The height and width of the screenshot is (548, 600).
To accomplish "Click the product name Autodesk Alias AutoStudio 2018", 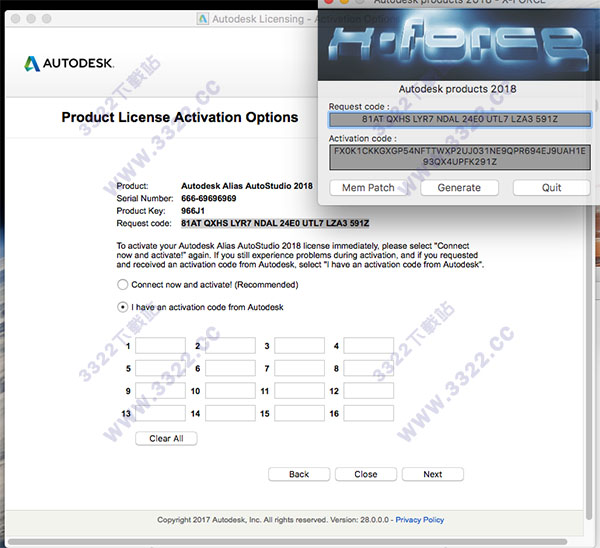I will (247, 186).
